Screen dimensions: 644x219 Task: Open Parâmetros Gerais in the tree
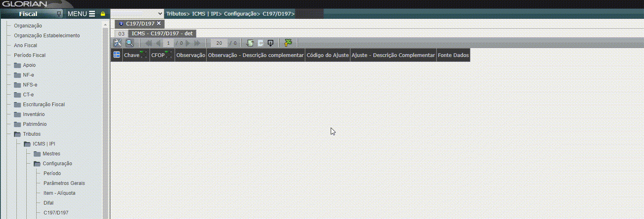coord(64,183)
